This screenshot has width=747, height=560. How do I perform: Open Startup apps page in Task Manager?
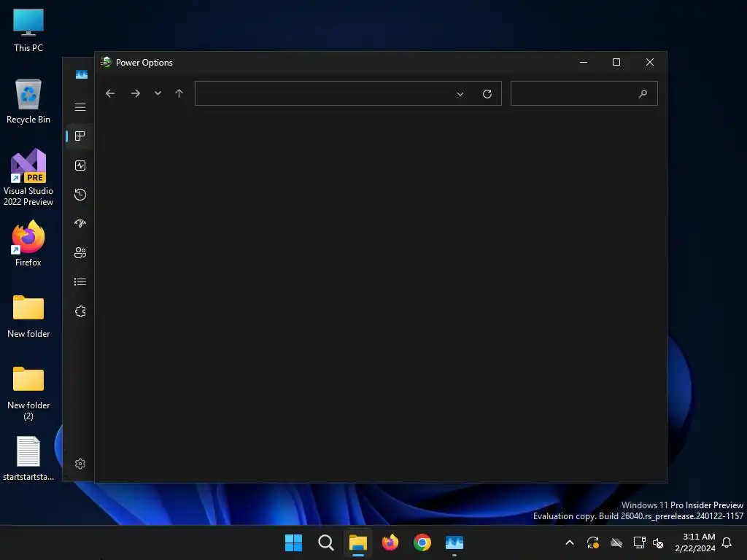tap(80, 223)
